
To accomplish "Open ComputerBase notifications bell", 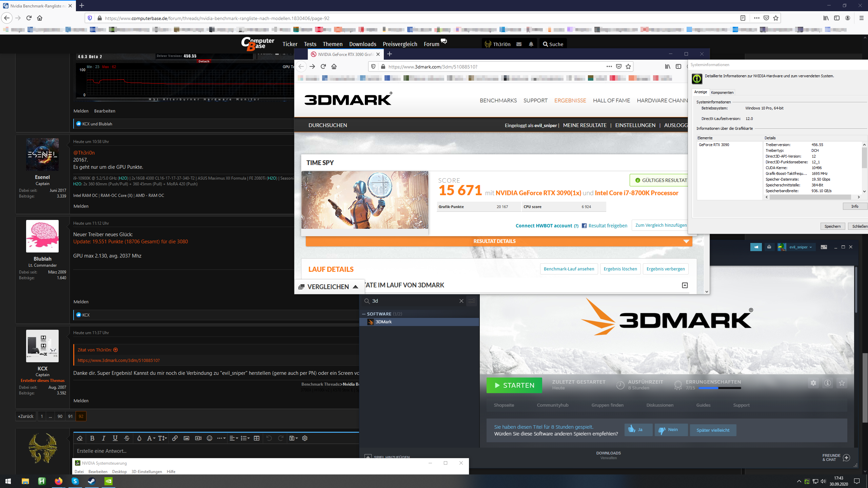I will coord(531,44).
